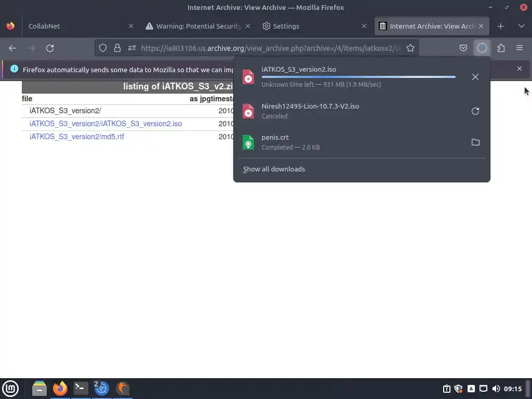Go back to the previous page
The width and height of the screenshot is (532, 399).
pyautogui.click(x=12, y=48)
